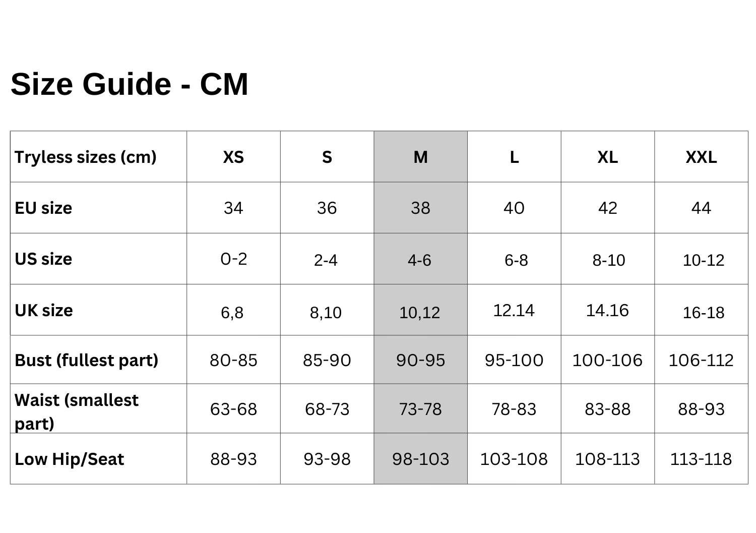Select the XS column header
The height and width of the screenshot is (533, 756).
tap(233, 157)
